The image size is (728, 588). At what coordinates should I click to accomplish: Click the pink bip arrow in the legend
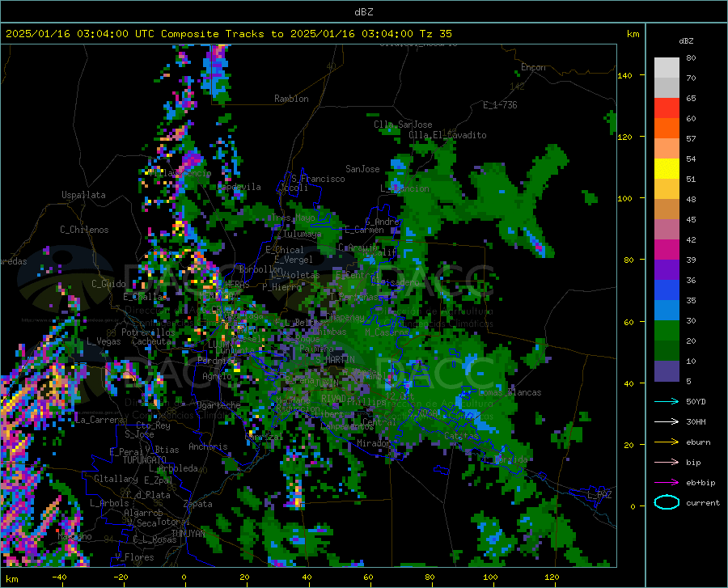coord(667,463)
